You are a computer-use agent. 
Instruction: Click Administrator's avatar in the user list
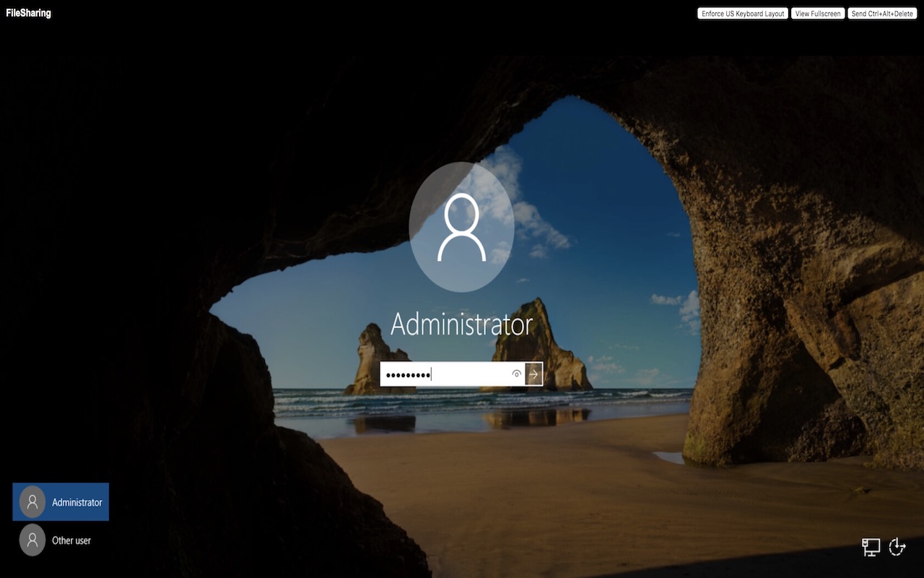[x=32, y=502]
